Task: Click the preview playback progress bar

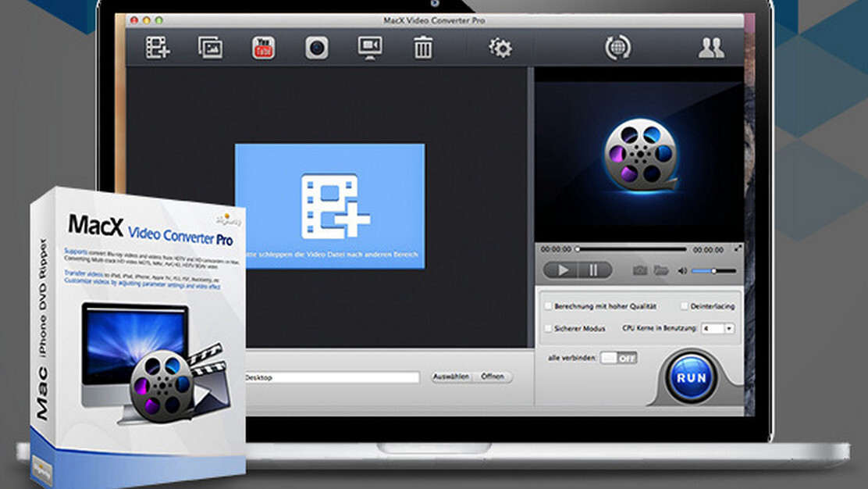Action: [x=631, y=249]
